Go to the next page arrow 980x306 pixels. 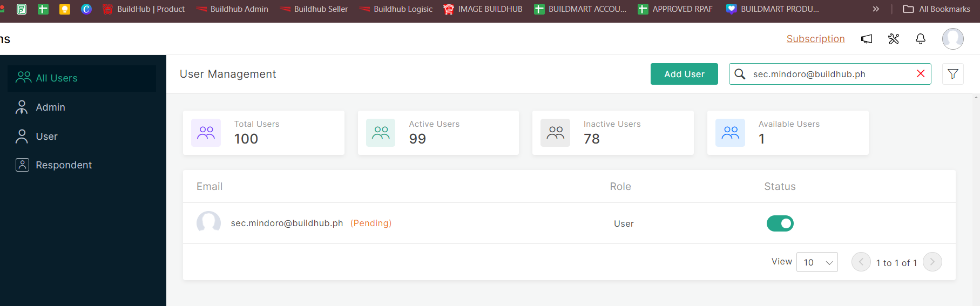[x=932, y=262]
